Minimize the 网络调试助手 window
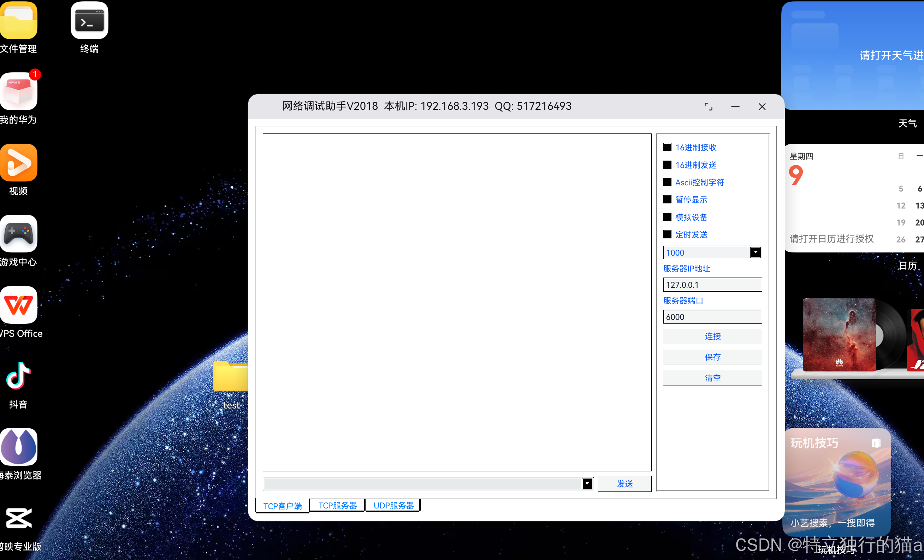This screenshot has width=924, height=560. (735, 107)
